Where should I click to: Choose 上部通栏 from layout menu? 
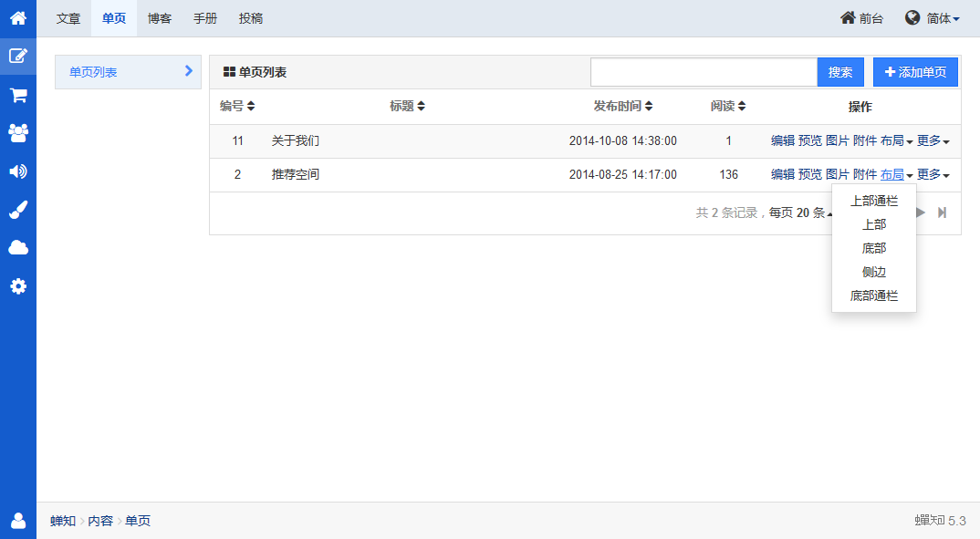tap(874, 201)
